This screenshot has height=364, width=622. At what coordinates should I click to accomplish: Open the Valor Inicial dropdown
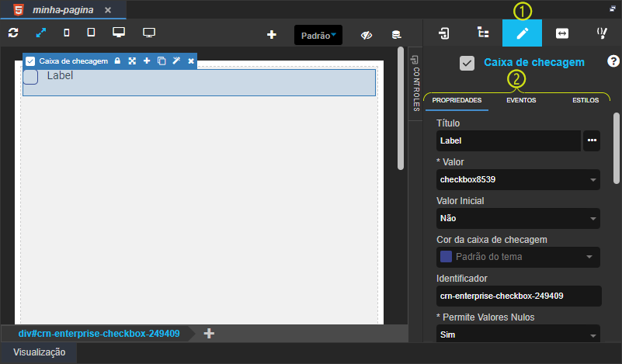[518, 219]
